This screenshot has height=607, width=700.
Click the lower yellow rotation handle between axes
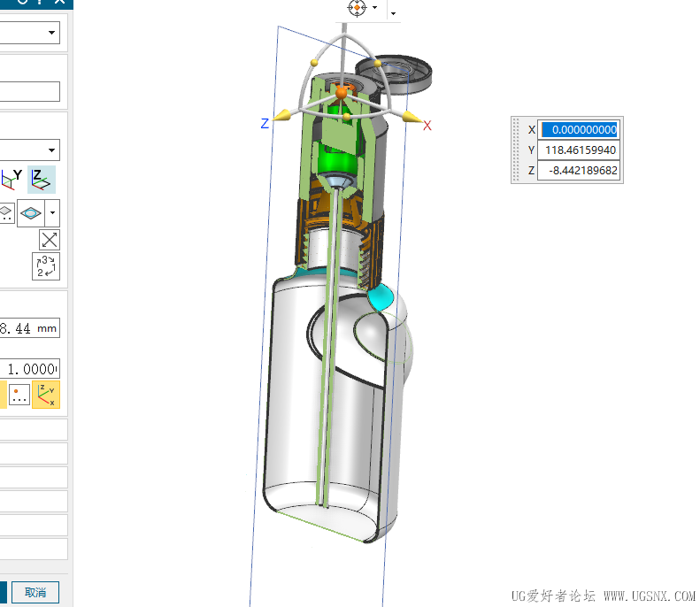346,117
